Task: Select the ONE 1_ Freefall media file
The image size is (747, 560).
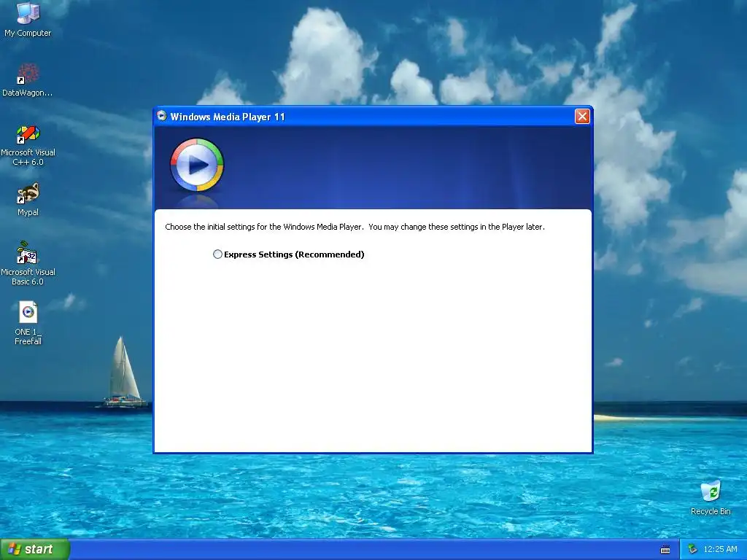Action: click(x=28, y=323)
